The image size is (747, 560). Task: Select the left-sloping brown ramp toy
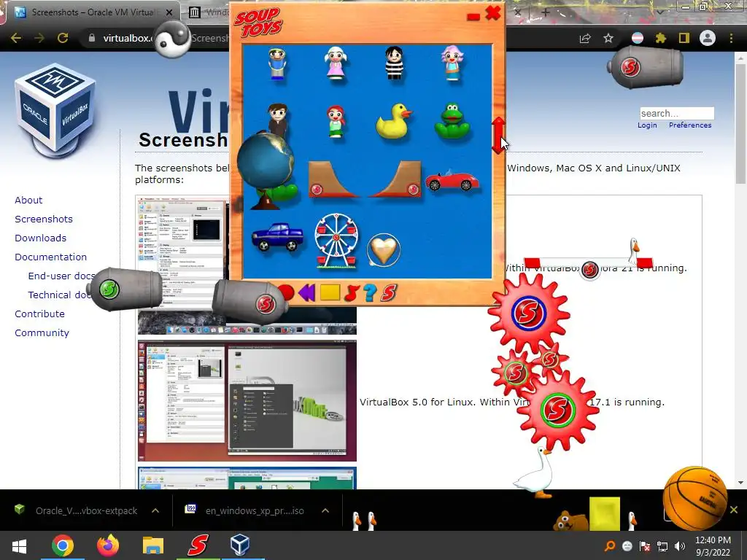(332, 179)
